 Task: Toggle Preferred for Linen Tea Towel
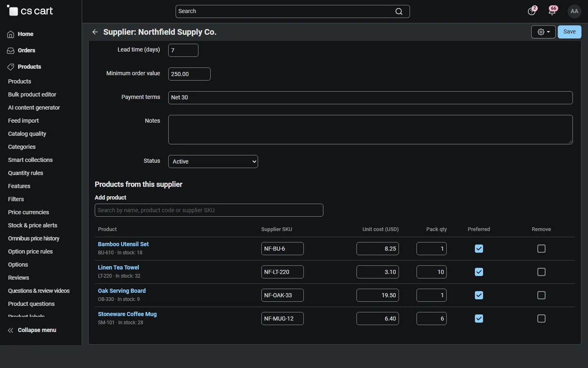[479, 272]
